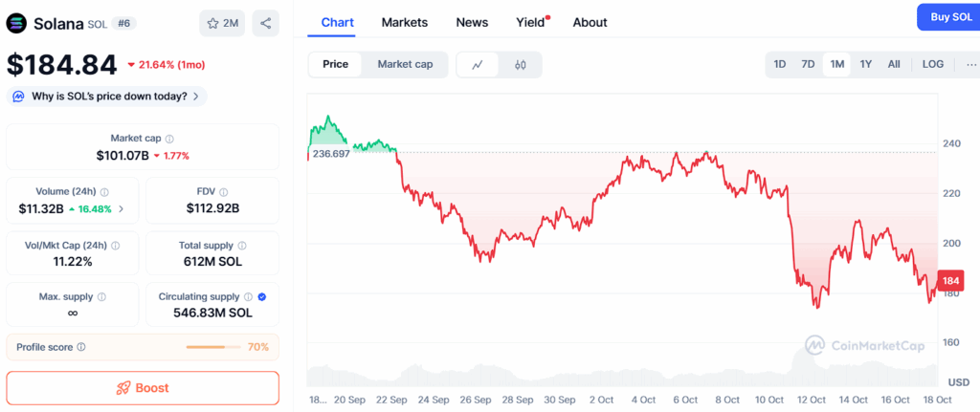This screenshot has height=412, width=980.
Task: Open the chart more options ellipsis
Action: (971, 64)
